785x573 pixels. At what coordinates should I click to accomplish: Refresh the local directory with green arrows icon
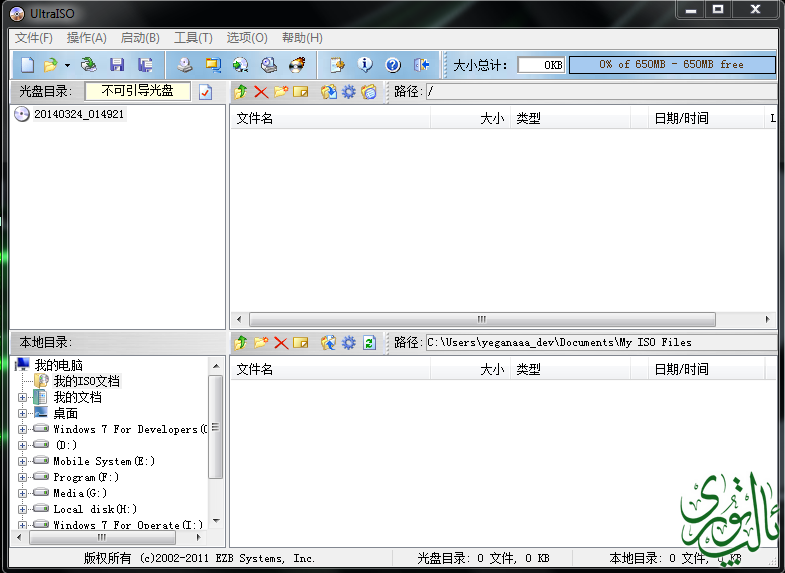tap(369, 342)
